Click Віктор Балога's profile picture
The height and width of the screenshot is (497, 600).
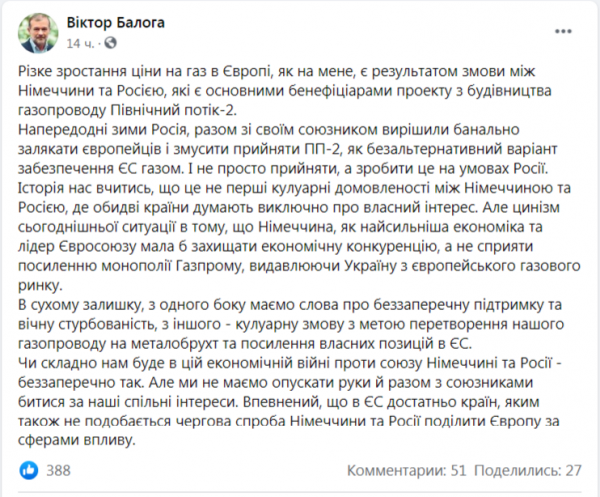click(36, 33)
